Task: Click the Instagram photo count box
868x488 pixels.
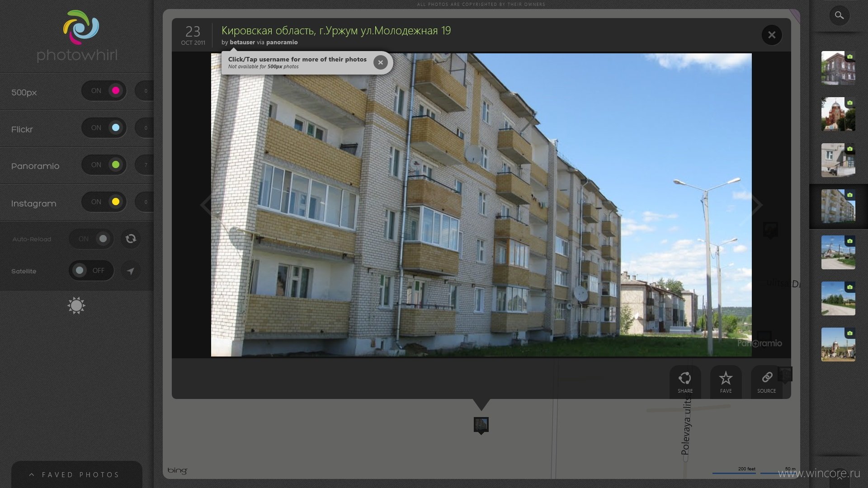Action: point(145,202)
